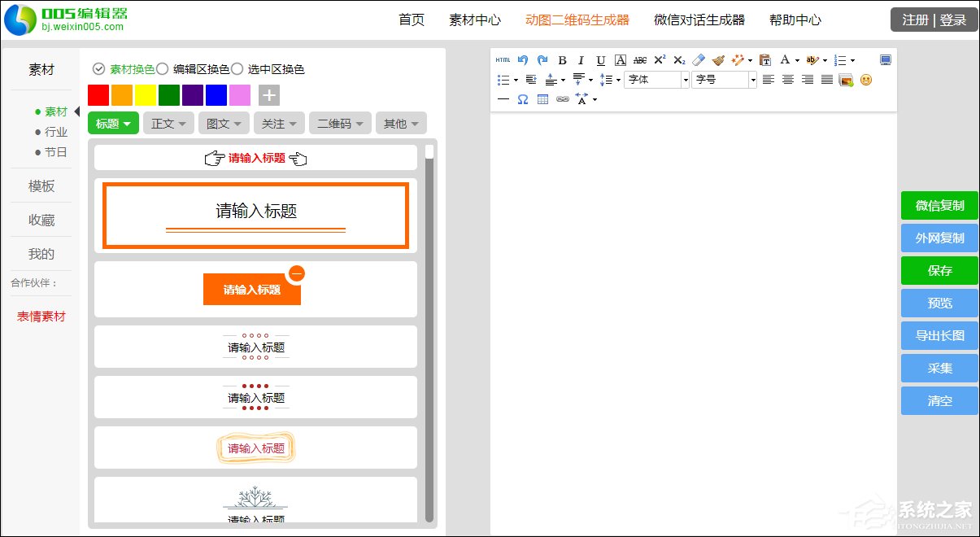Switch to HTML source view
This screenshot has height=537, width=980.
click(x=503, y=59)
